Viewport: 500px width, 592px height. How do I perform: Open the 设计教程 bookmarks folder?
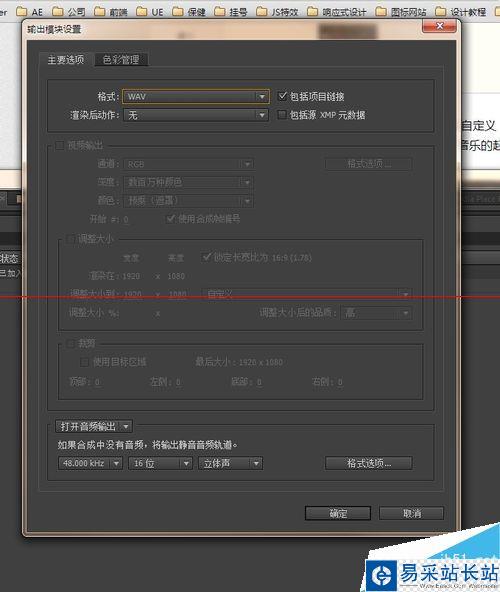[460, 12]
